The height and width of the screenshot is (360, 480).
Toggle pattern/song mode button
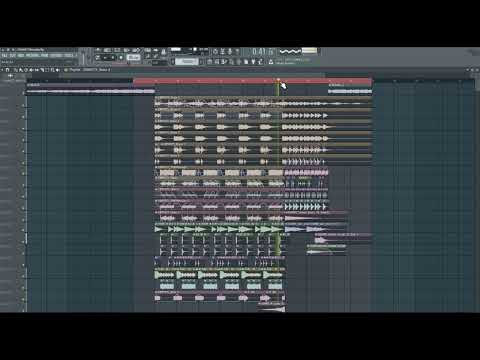[x=98, y=57]
